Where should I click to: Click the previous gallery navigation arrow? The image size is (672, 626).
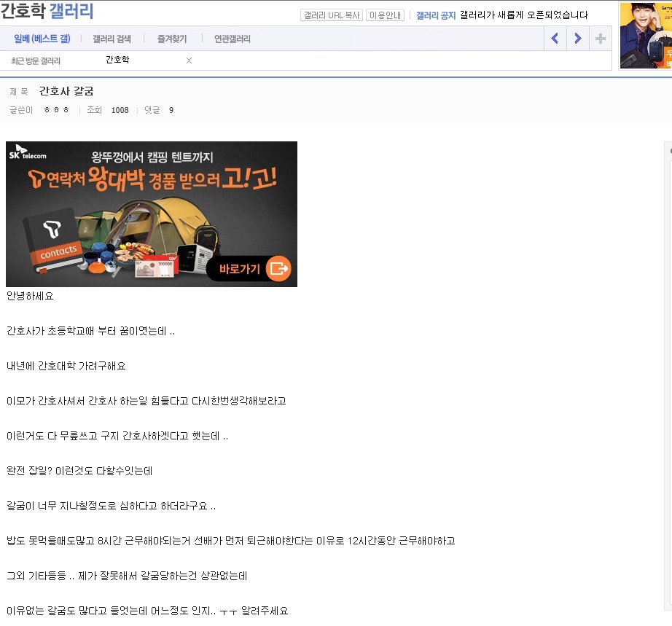coord(555,38)
